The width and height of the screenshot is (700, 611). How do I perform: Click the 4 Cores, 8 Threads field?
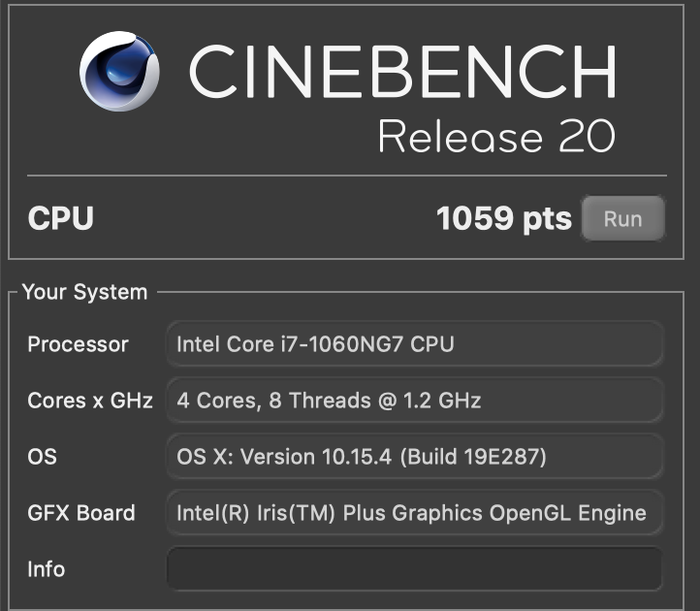[415, 401]
